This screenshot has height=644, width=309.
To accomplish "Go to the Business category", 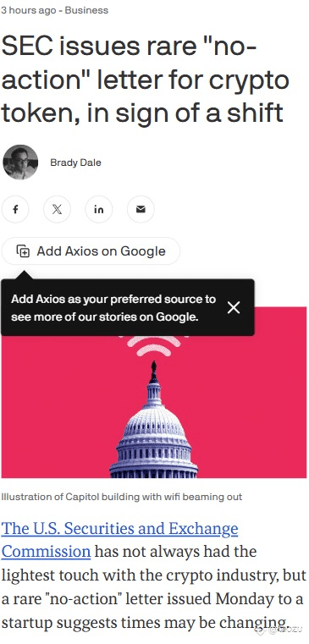I will point(86,10).
